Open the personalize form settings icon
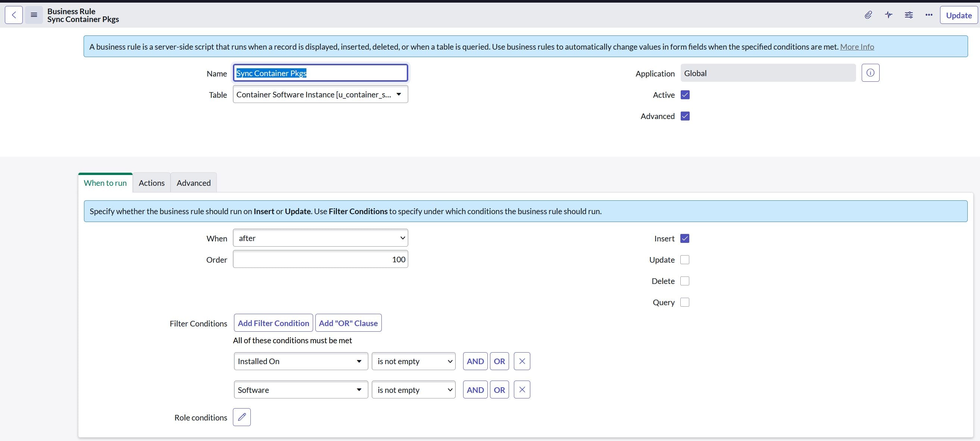 click(x=909, y=15)
